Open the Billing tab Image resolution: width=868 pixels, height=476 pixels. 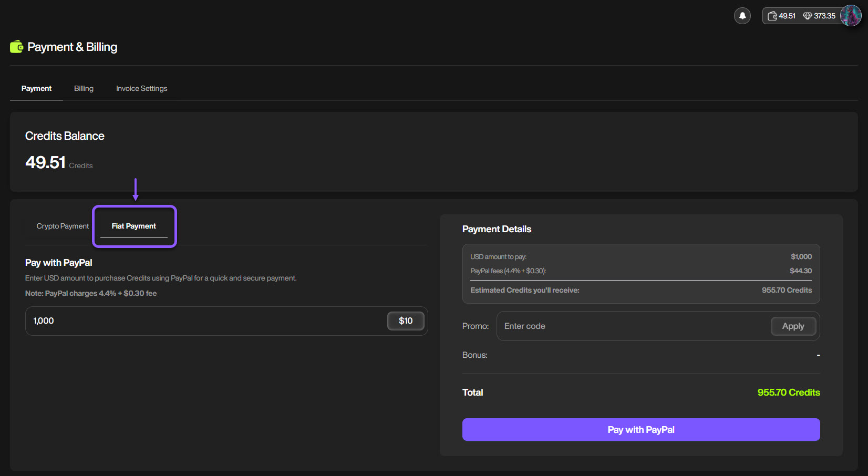click(84, 88)
